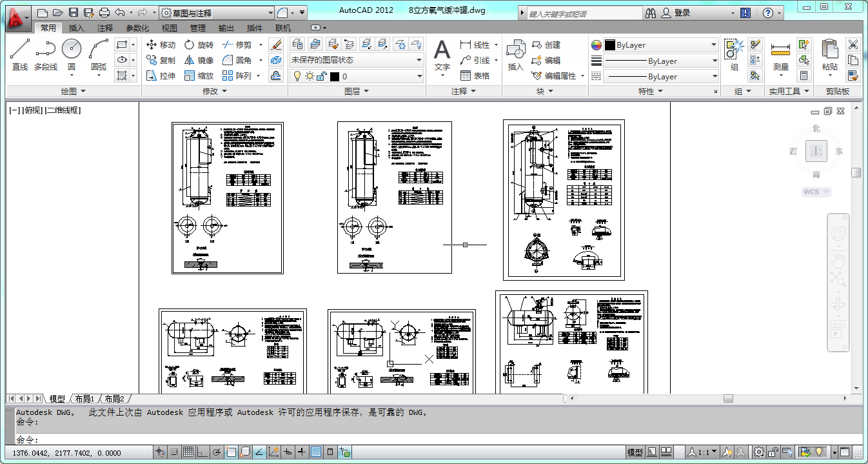The width and height of the screenshot is (868, 464).
Task: Toggle layer 0 on/off lightbulb
Action: [297, 76]
